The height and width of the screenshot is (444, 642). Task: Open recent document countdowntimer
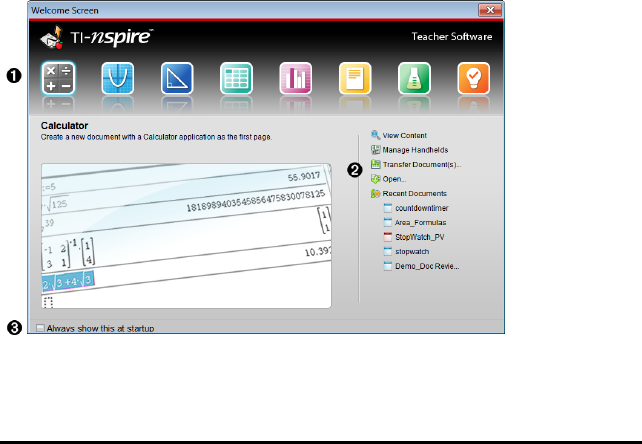tap(422, 208)
